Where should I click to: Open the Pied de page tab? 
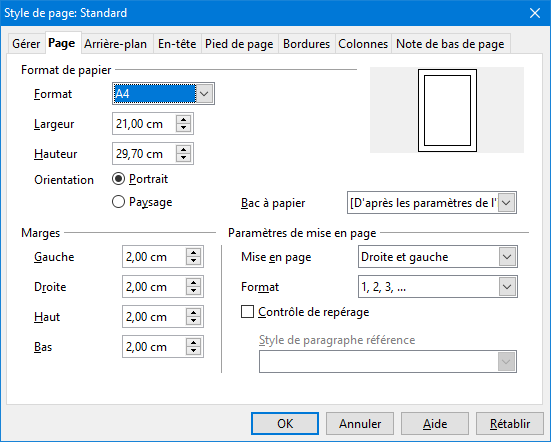coord(239,44)
